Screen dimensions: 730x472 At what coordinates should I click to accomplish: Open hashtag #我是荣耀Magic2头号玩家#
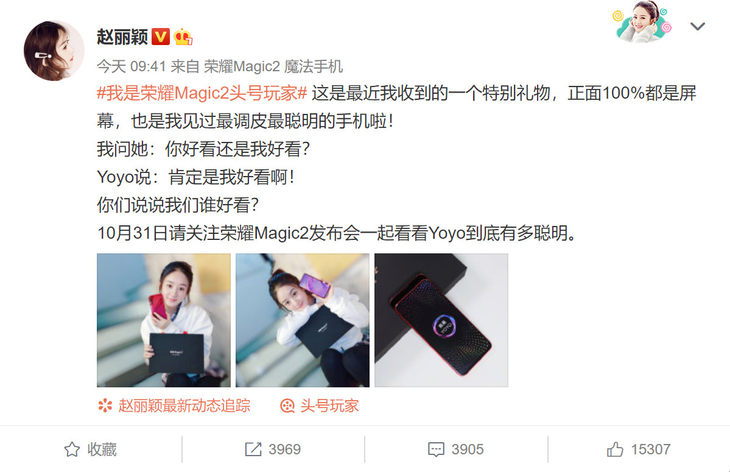[x=202, y=93]
